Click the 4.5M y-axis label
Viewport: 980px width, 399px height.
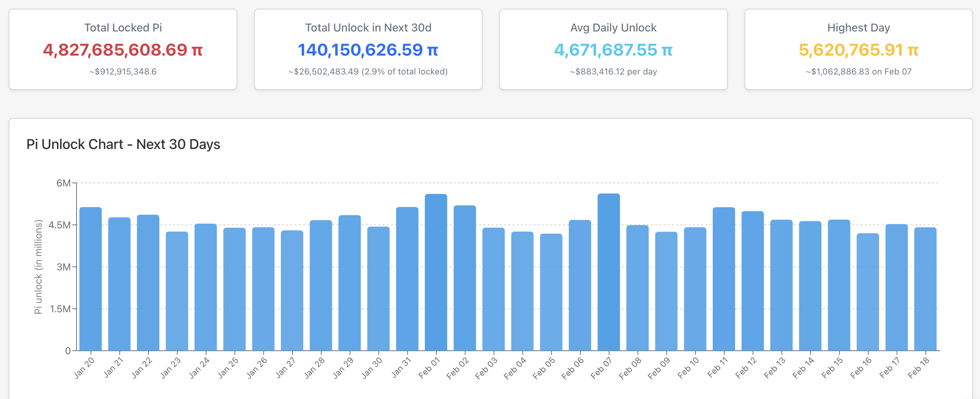pyautogui.click(x=59, y=225)
